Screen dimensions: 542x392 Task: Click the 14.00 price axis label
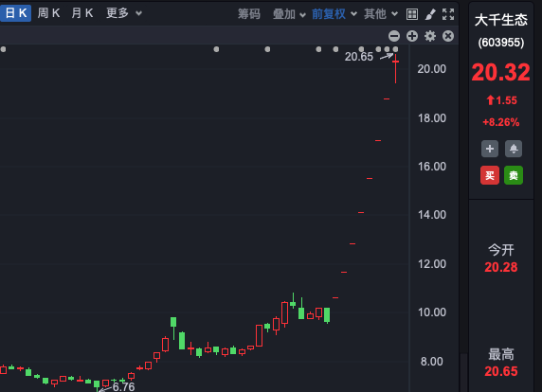pos(432,215)
